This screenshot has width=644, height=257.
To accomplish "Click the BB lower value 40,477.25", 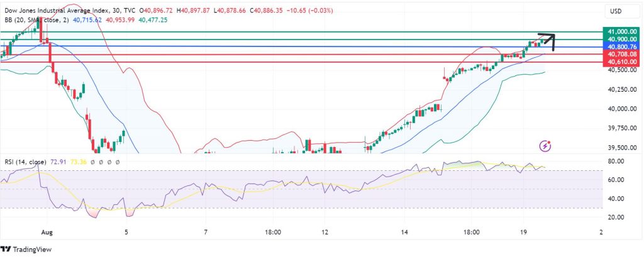I will 153,19.
